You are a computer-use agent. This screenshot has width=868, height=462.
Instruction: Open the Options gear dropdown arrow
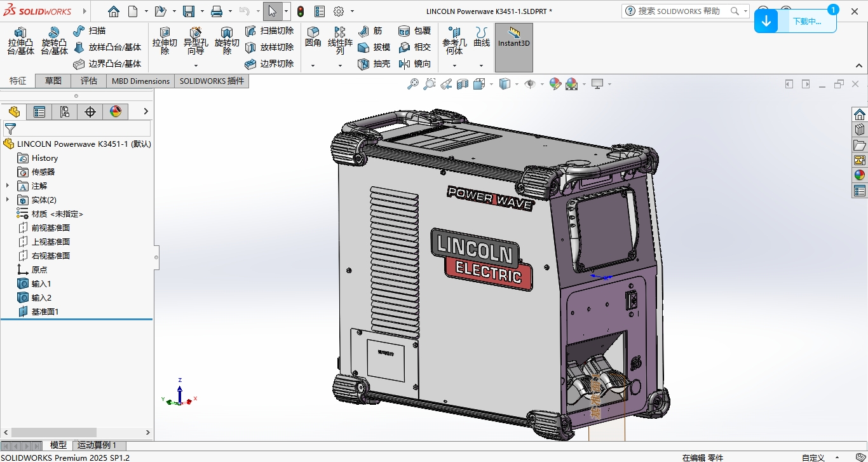pos(353,11)
